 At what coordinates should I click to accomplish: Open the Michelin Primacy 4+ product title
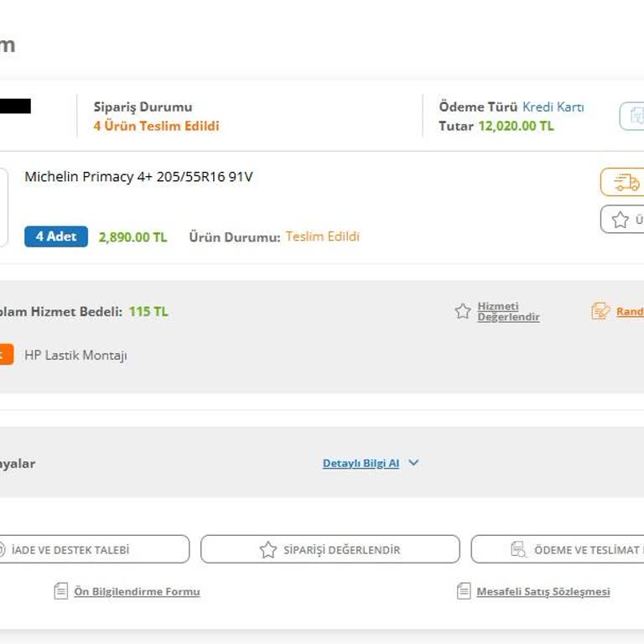(138, 177)
